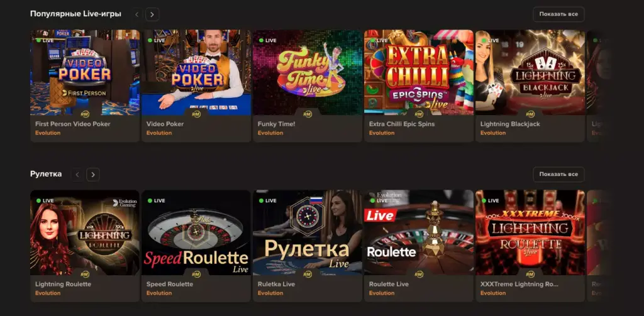Show all popular Live games

pos(558,14)
